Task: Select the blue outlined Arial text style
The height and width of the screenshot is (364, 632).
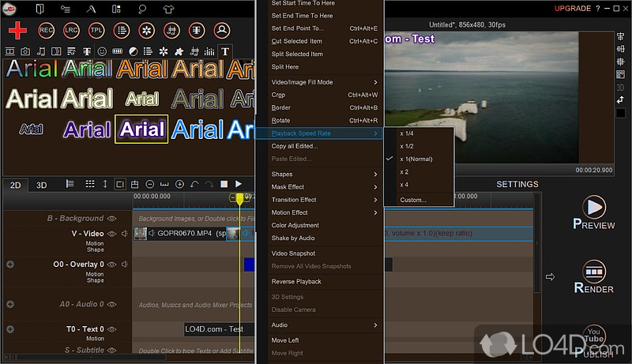Action: tap(198, 129)
